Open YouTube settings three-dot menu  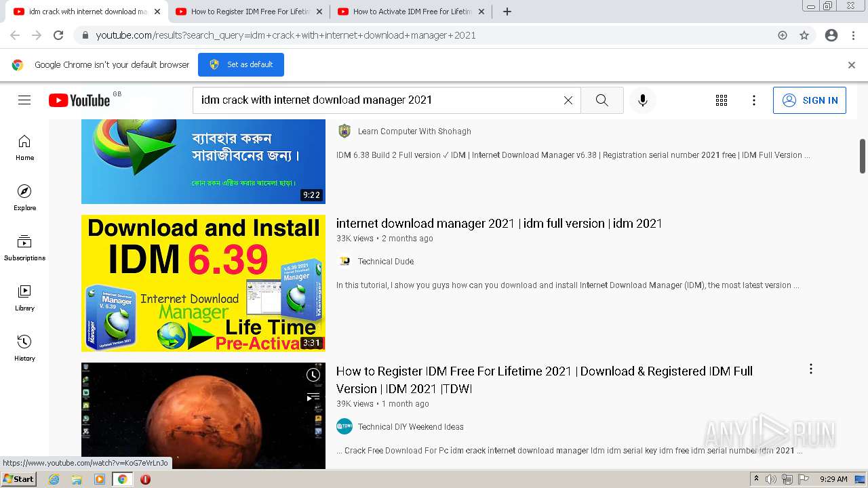pyautogui.click(x=754, y=100)
